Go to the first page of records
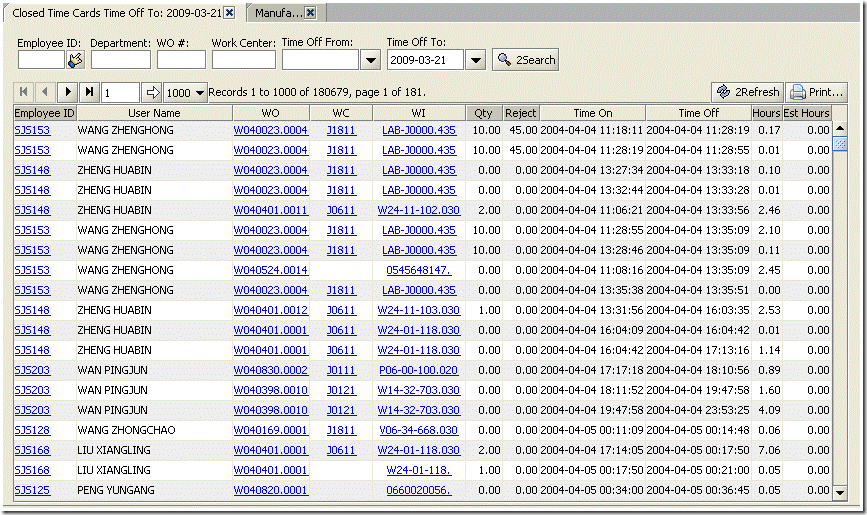The width and height of the screenshot is (867, 515). point(24,92)
